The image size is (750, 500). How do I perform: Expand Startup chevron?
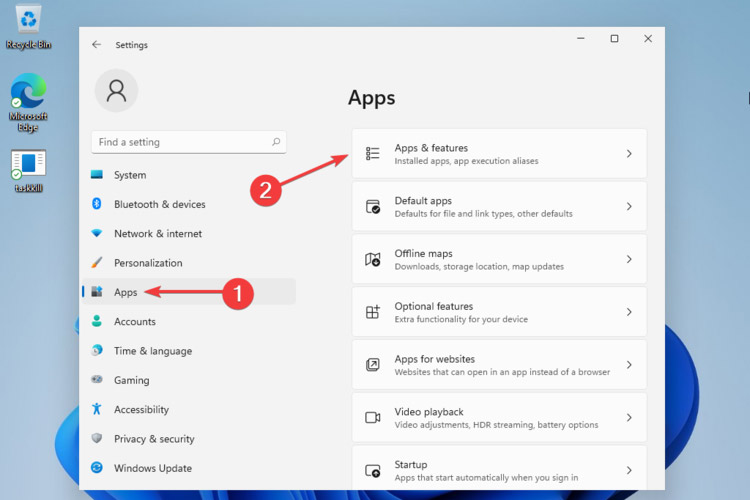629,470
